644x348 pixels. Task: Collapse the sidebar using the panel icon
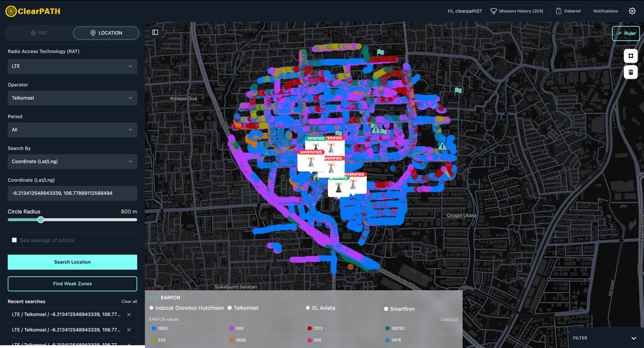tap(155, 32)
